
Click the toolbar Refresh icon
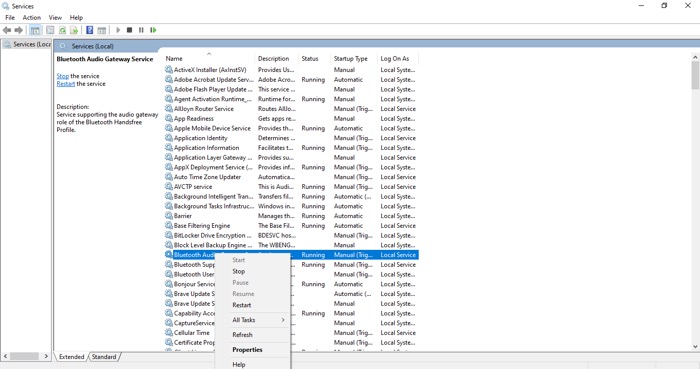pos(62,30)
